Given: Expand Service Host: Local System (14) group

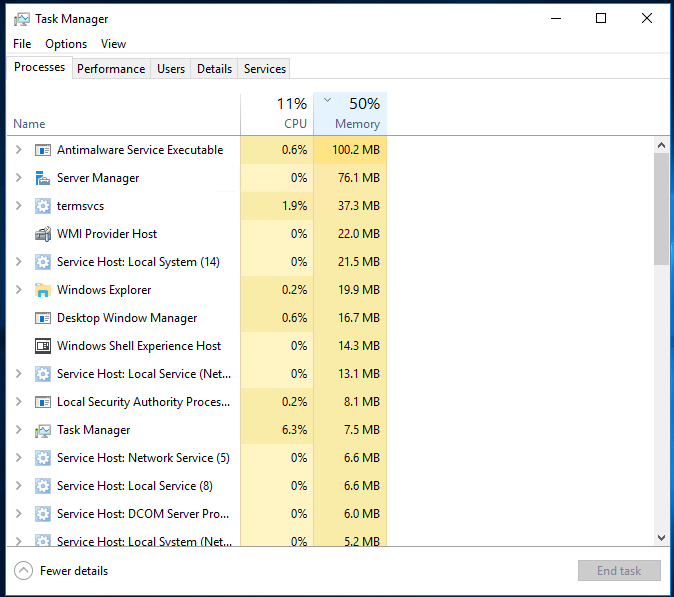Looking at the screenshot, I should (18, 262).
